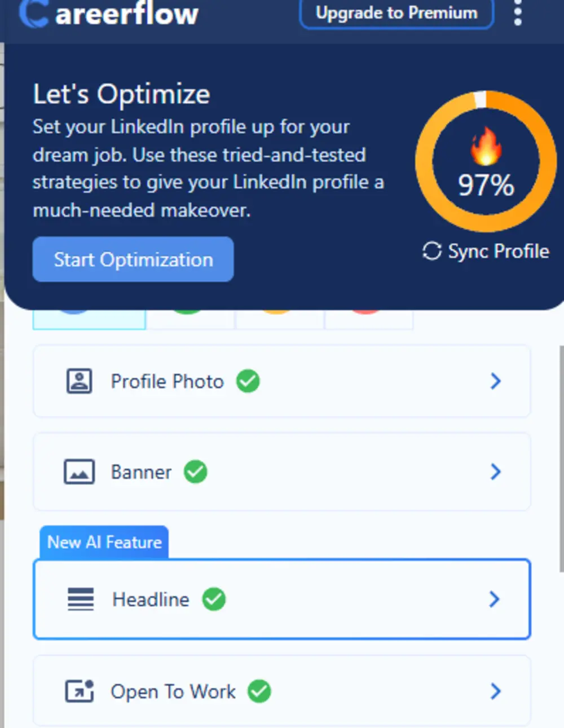Viewport: 564px width, 728px height.
Task: Expand the Banner section chevron
Action: click(495, 472)
